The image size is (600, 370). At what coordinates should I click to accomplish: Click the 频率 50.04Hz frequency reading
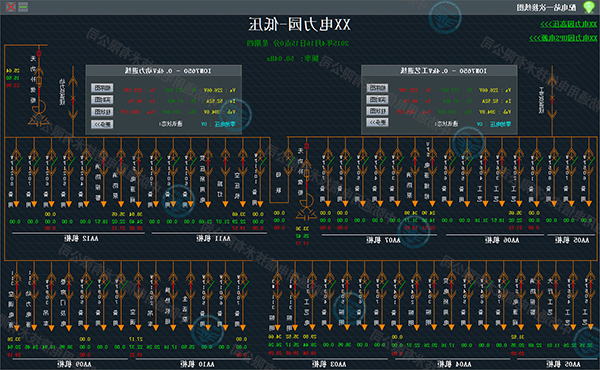pyautogui.click(x=293, y=59)
